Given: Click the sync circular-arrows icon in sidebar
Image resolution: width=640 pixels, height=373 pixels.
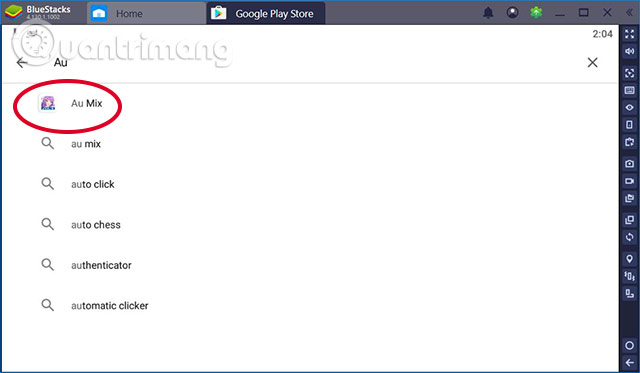Looking at the screenshot, I should tap(629, 237).
